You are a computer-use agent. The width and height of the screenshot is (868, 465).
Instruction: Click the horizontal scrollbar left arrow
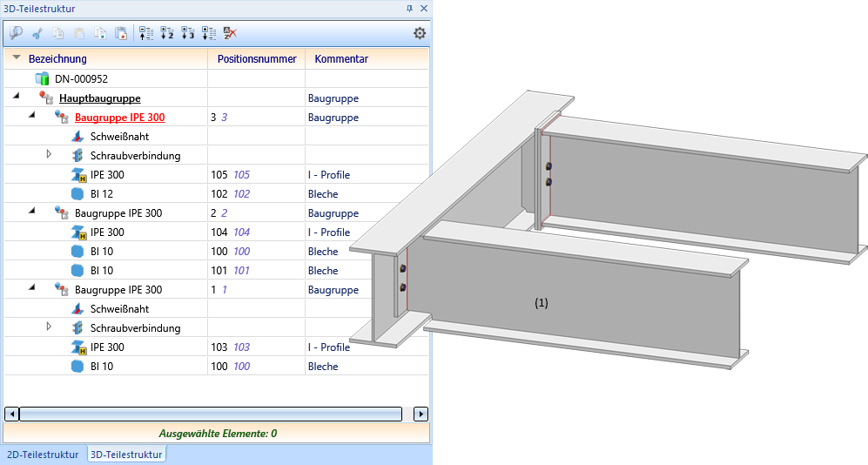pos(11,414)
